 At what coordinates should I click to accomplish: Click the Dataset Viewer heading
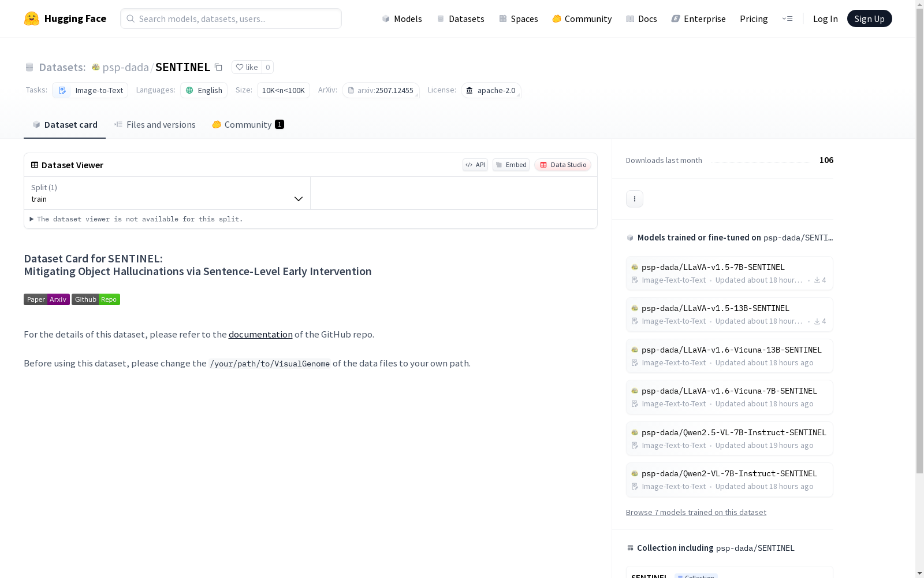[x=72, y=165]
